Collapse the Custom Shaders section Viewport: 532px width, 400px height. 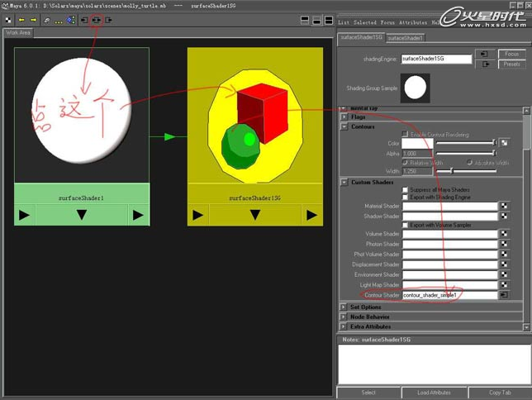tap(344, 183)
